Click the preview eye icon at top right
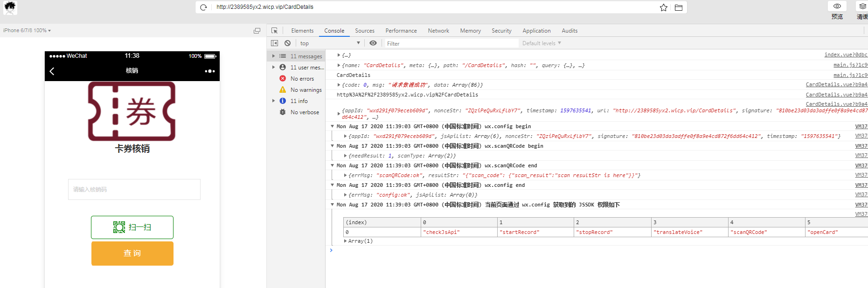This screenshot has width=868, height=288. coord(837,7)
